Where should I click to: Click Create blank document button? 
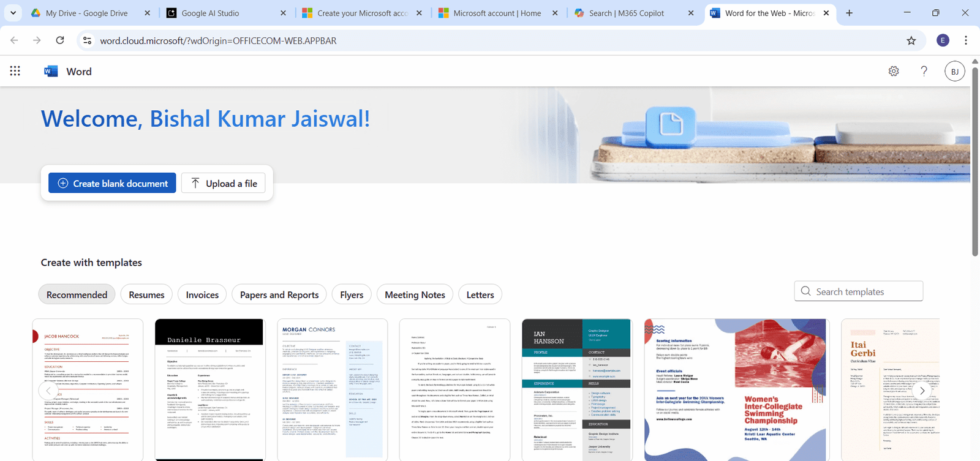pos(112,183)
